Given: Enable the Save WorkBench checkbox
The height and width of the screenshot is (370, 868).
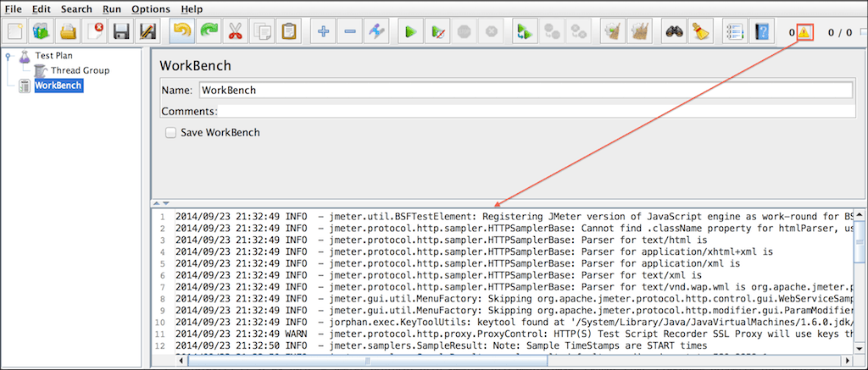Looking at the screenshot, I should point(170,132).
